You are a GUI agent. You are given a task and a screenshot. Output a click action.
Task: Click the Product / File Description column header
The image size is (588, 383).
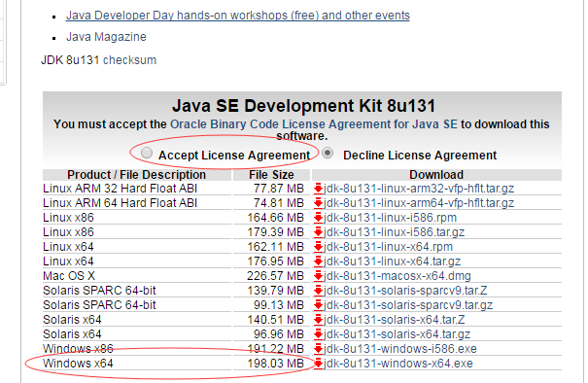[x=137, y=175]
